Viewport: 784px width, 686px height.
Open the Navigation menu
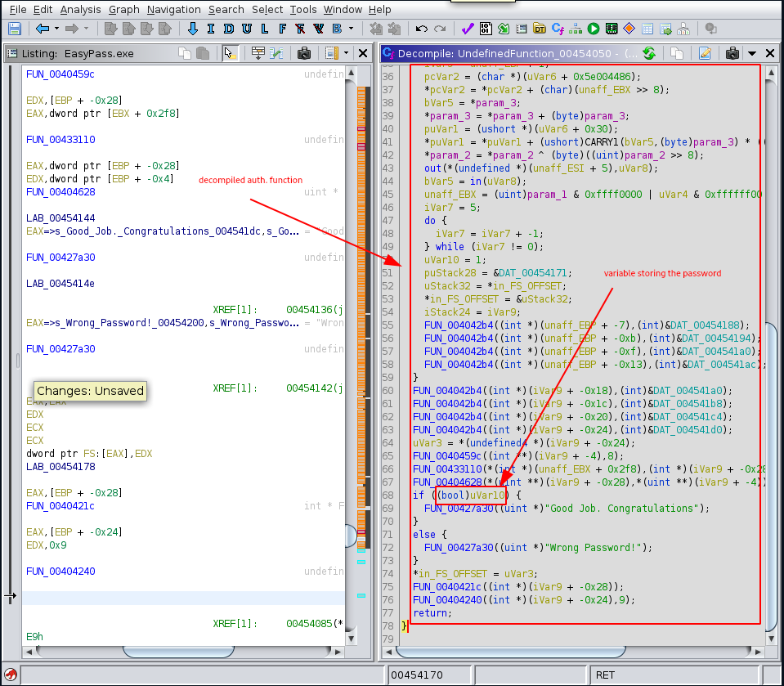click(x=173, y=9)
